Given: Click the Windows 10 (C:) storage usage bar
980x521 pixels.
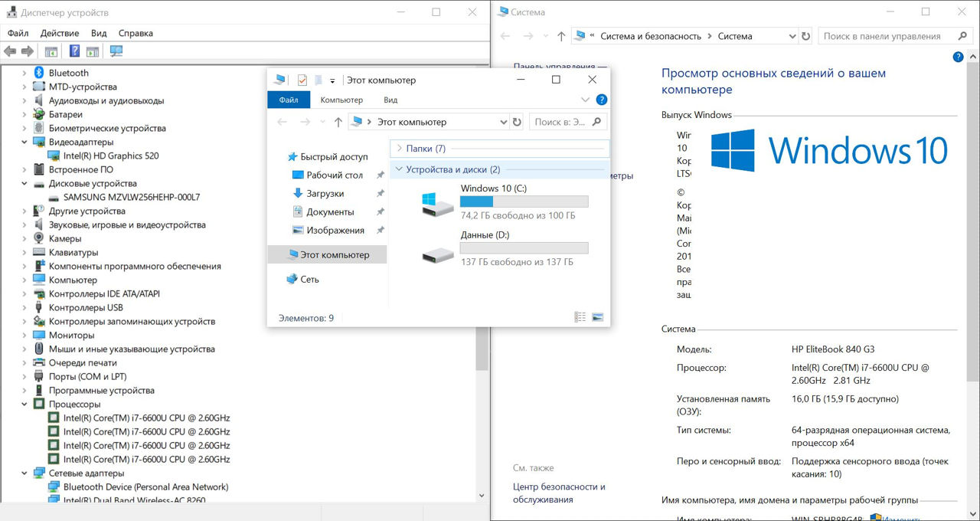Looking at the screenshot, I should (x=524, y=202).
